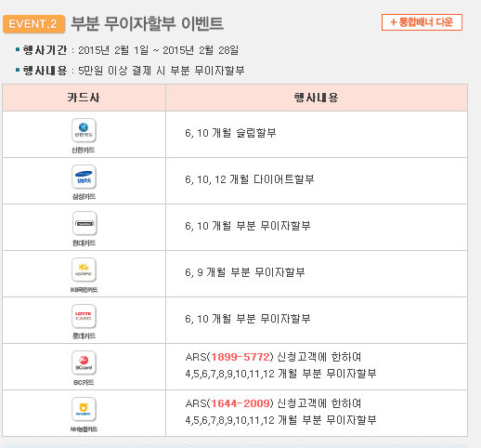Screen dimensions: 481x448
Task: Click the NH농협카드 label under the logo
Action: [84, 429]
